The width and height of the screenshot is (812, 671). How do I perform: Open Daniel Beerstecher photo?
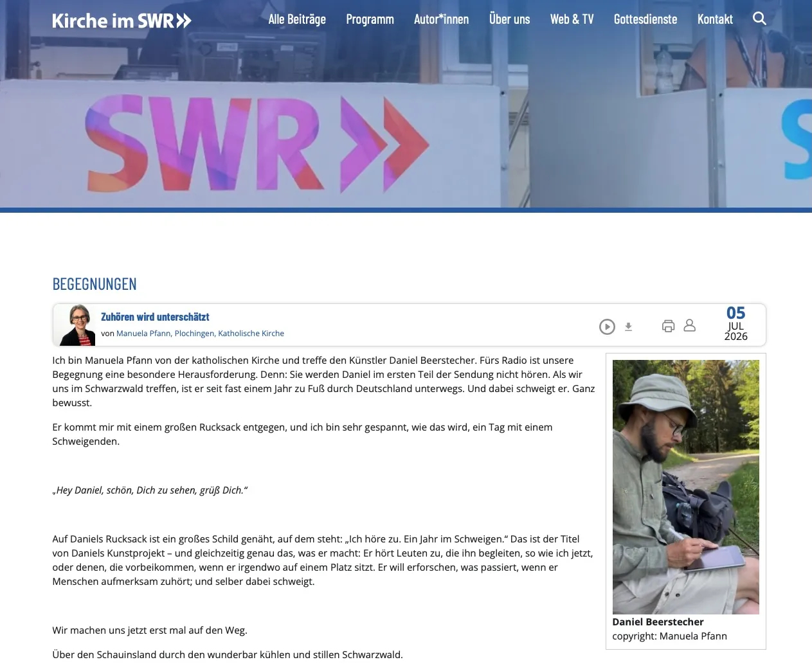[x=685, y=487]
